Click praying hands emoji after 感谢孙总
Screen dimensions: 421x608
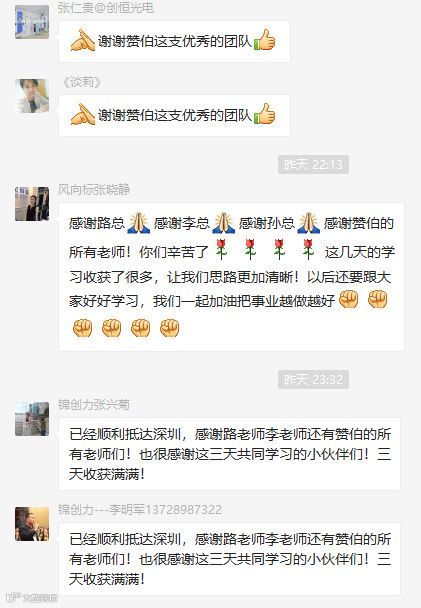(x=309, y=223)
